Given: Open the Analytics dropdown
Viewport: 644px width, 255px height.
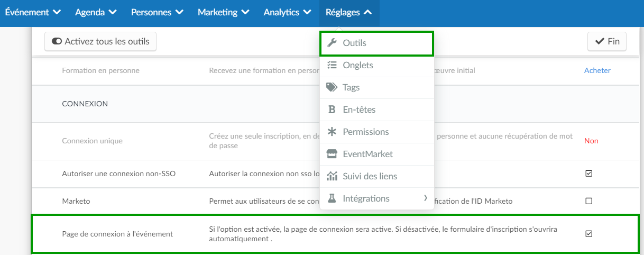Looking at the screenshot, I should coord(287,12).
